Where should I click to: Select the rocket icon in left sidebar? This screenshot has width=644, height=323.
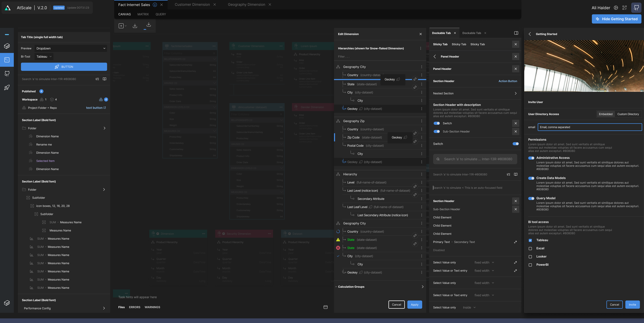click(7, 88)
